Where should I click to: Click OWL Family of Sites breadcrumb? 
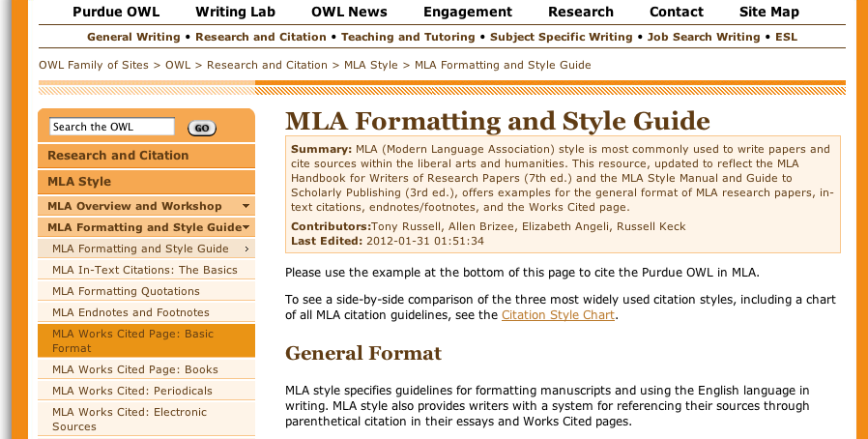pos(94,66)
